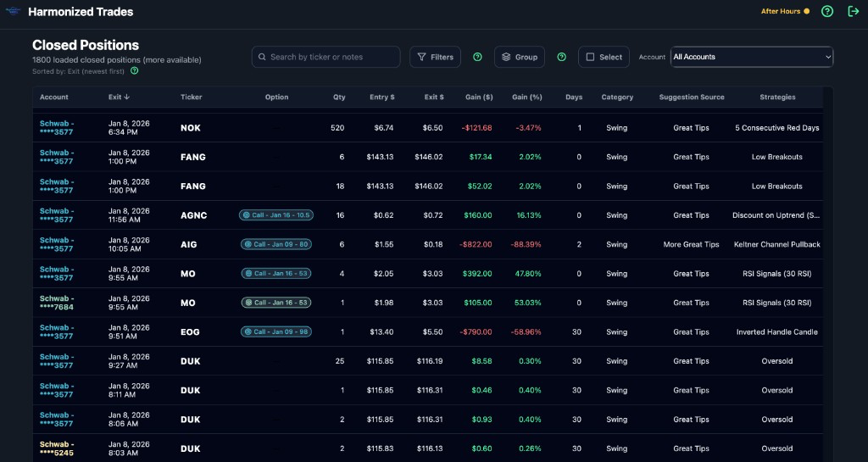Sort by the Gain ($) column header
This screenshot has height=462, width=868.
[x=479, y=97]
